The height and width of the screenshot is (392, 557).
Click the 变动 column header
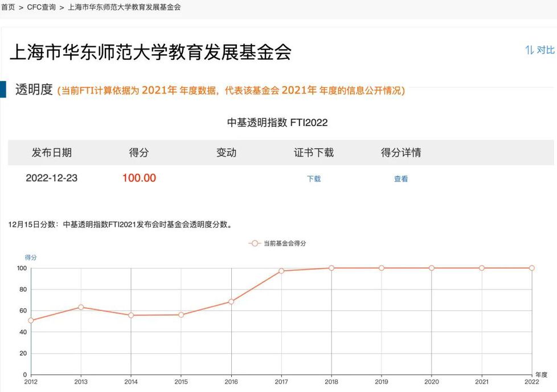[x=226, y=153]
